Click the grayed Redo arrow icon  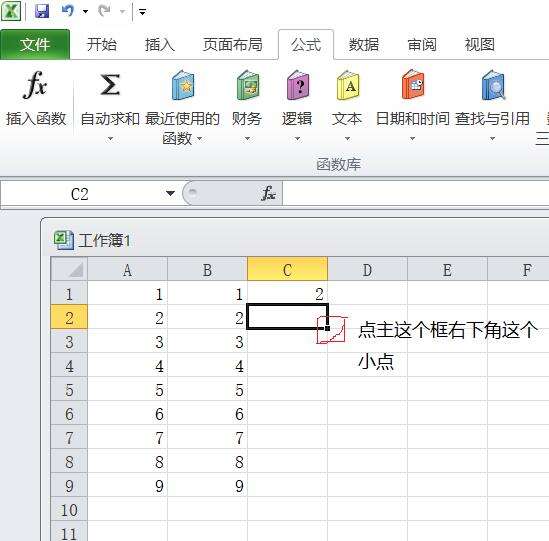(x=104, y=11)
